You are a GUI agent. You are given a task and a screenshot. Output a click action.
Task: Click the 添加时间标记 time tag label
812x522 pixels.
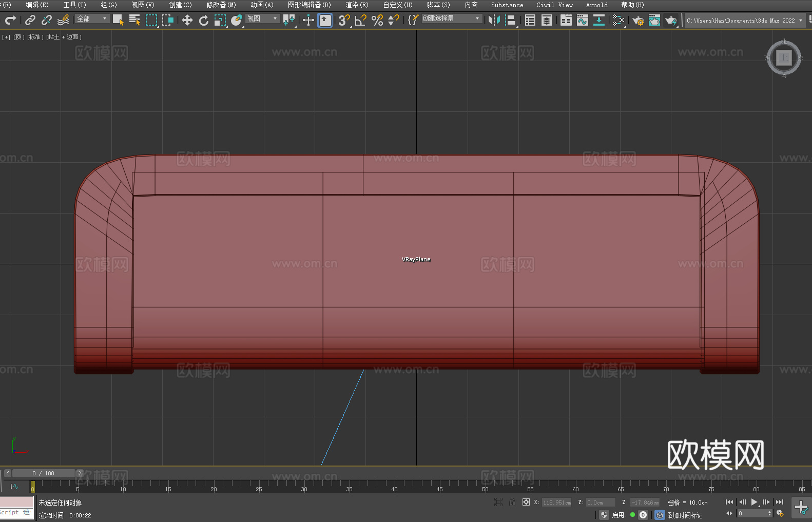click(x=684, y=515)
